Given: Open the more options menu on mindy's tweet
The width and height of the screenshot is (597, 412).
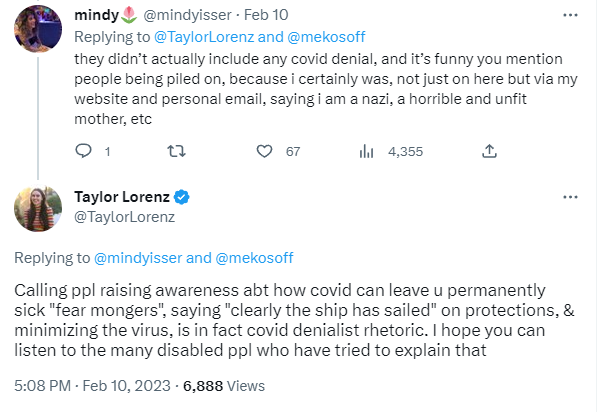Looking at the screenshot, I should (570, 15).
